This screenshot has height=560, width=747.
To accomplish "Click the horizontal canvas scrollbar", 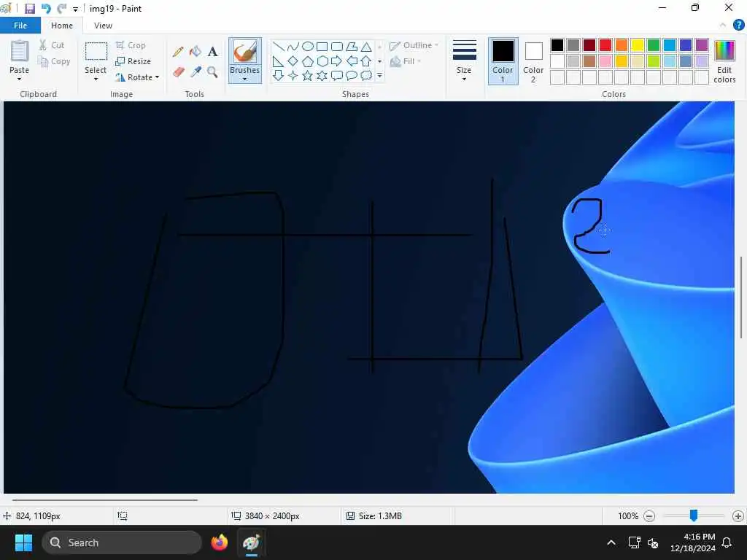I will tap(105, 500).
